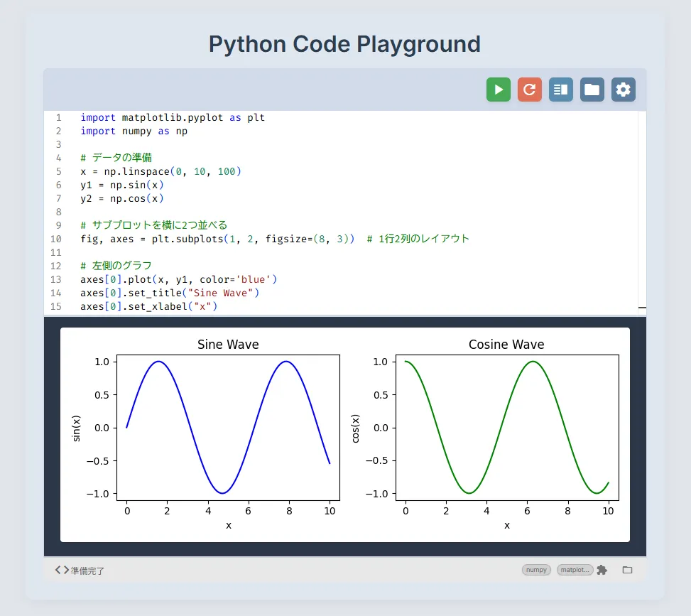Screen dimensions: 691x616
Task: Expand the truncated matplot... package badge
Action: [575, 570]
